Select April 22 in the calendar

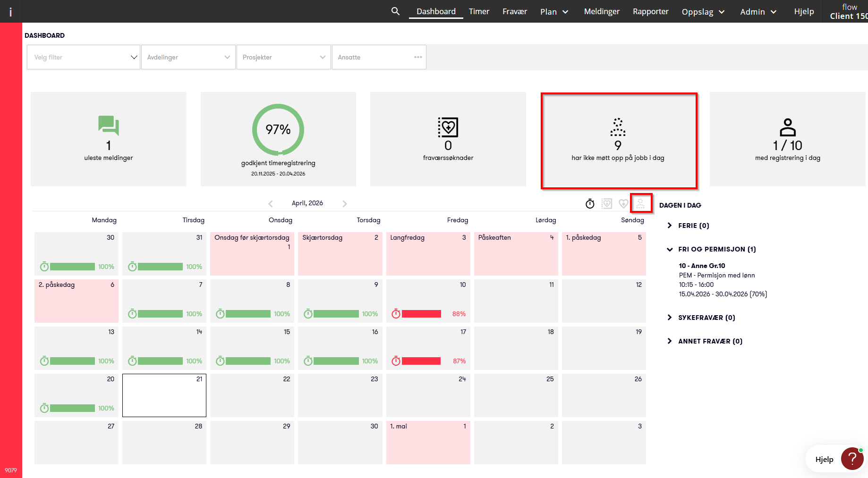[252, 395]
